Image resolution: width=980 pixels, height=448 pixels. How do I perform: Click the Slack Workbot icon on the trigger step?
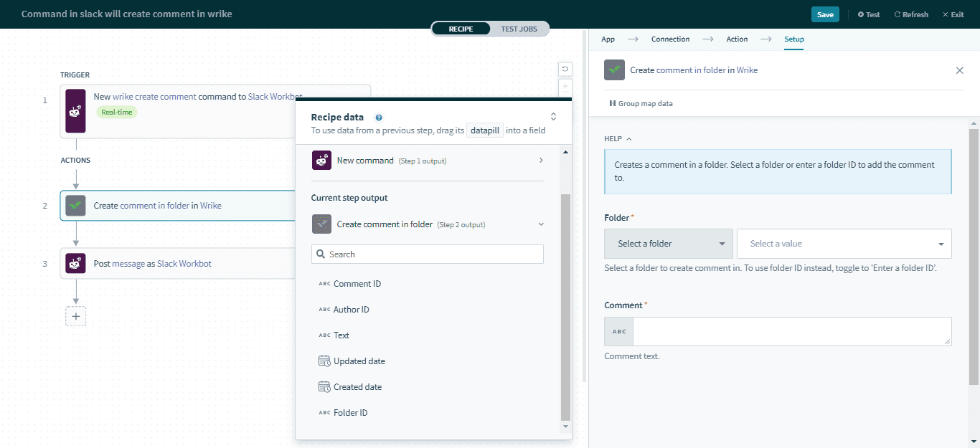[x=75, y=111]
